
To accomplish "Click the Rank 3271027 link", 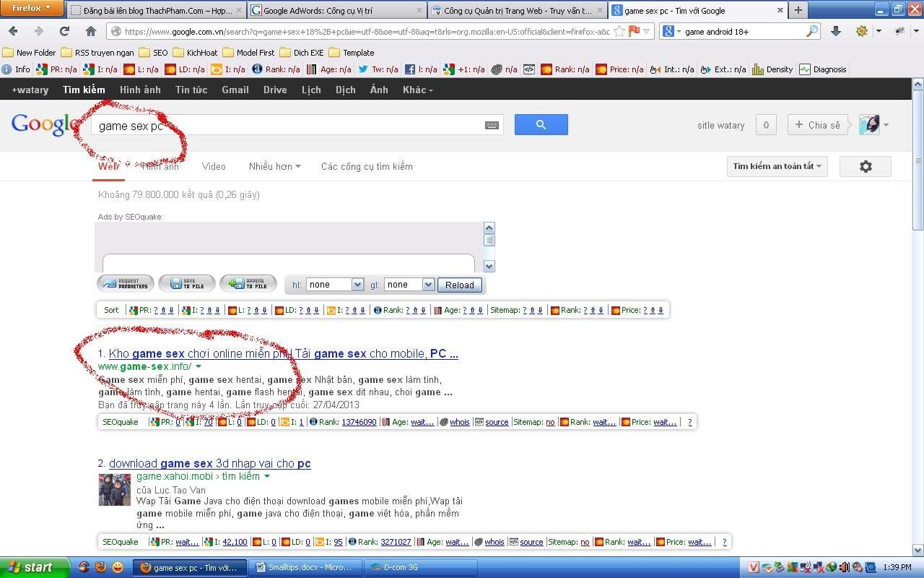I will [x=396, y=542].
